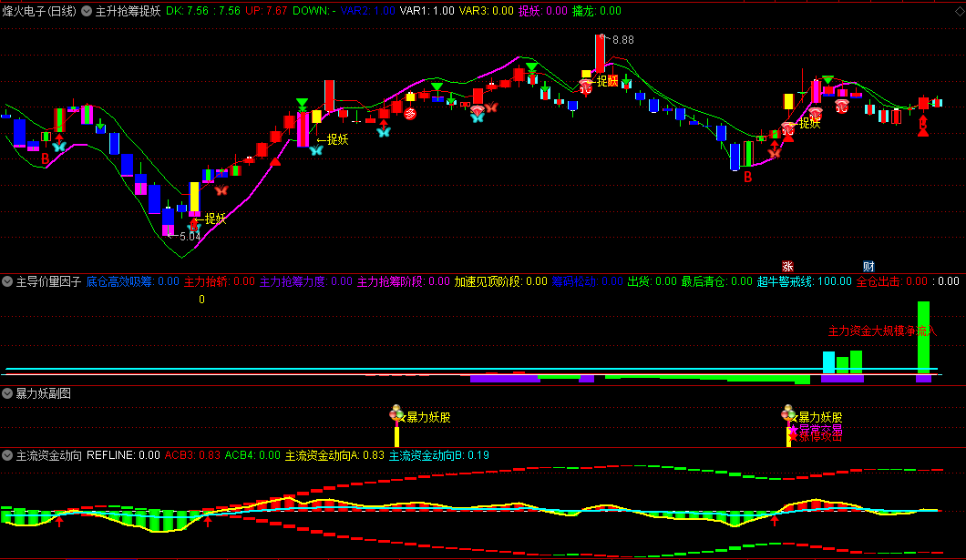Image resolution: width=966 pixels, height=560 pixels.
Task: Click the red B marker at the far-left dip
Action: [45, 158]
